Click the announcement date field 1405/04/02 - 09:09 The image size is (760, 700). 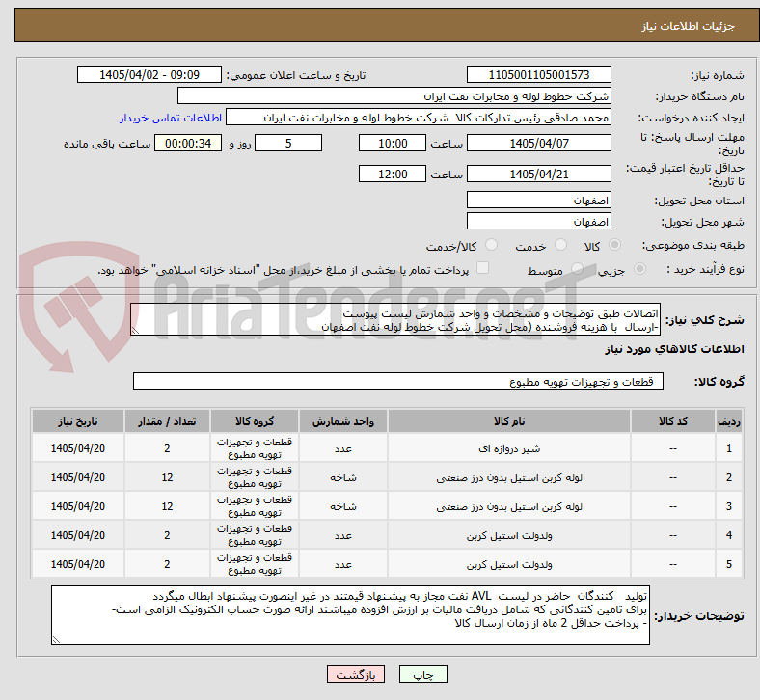click(x=149, y=75)
